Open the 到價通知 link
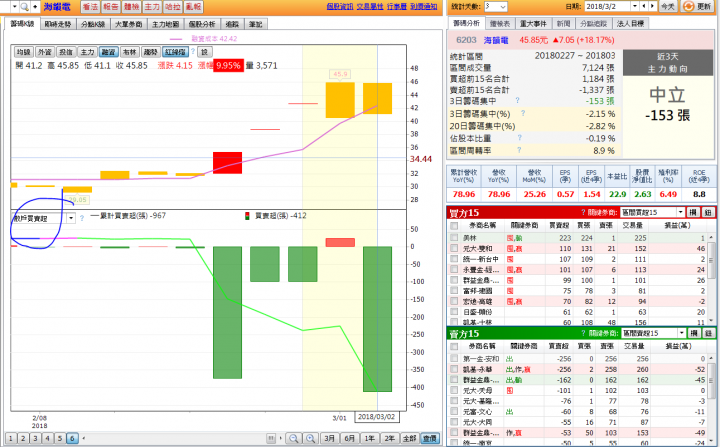The height and width of the screenshot is (447, 720). [x=424, y=7]
